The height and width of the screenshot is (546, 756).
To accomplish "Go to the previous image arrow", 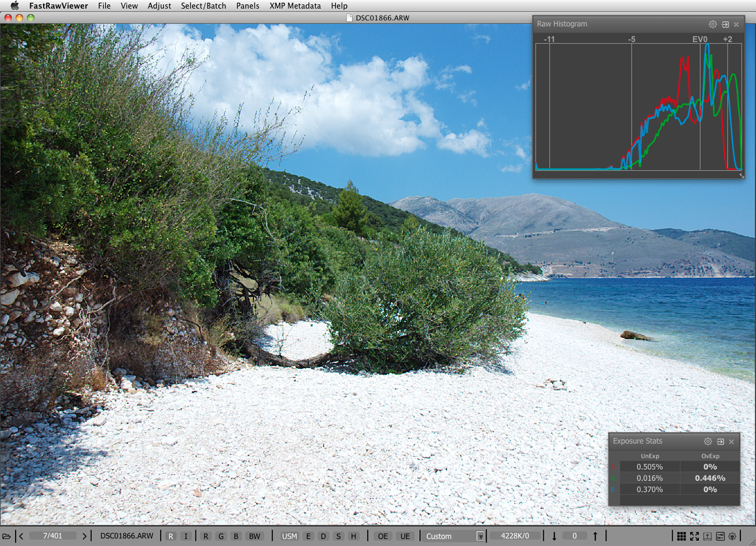I will 22,536.
